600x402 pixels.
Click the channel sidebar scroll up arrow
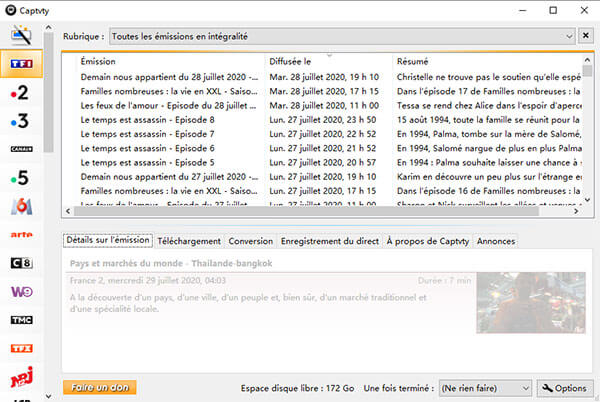pyautogui.click(x=48, y=28)
